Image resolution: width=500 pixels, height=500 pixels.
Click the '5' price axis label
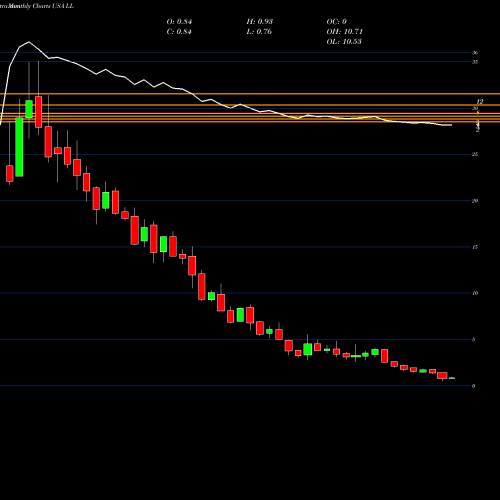(474, 339)
